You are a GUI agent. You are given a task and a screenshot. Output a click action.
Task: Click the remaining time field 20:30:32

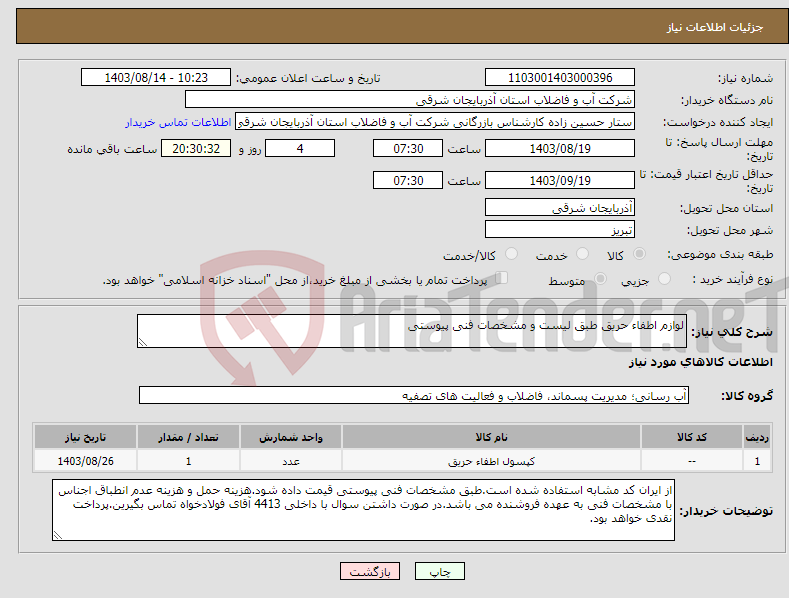pos(196,148)
